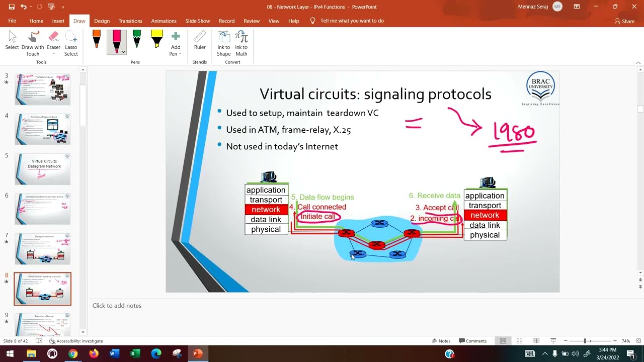The image size is (644, 362).
Task: Expand the Eraser options arrow
Action: tap(53, 54)
